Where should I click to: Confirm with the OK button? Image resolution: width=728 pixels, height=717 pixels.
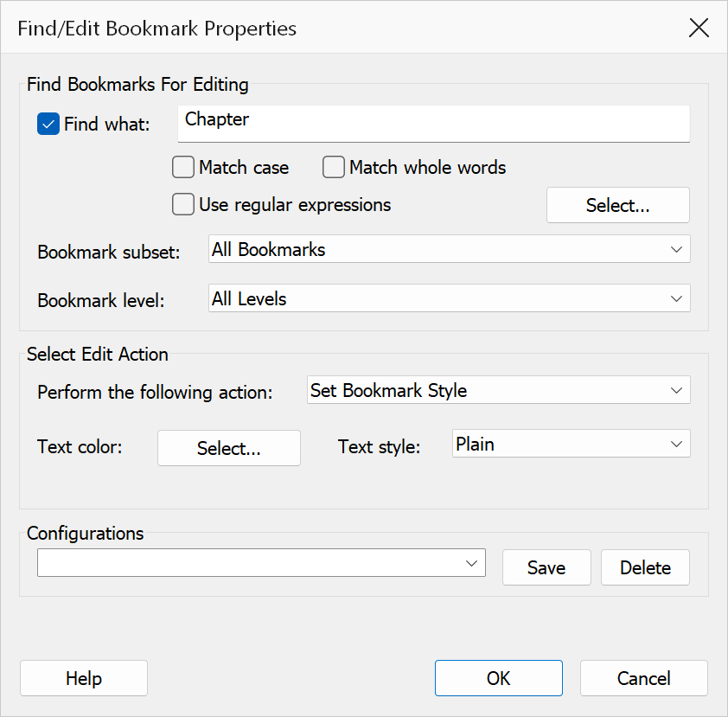(x=499, y=678)
